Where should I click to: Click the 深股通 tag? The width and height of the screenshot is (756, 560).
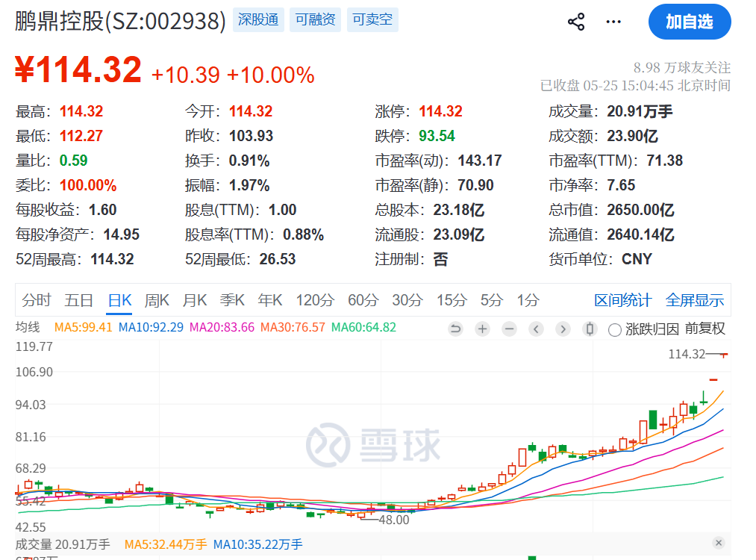coord(258,19)
